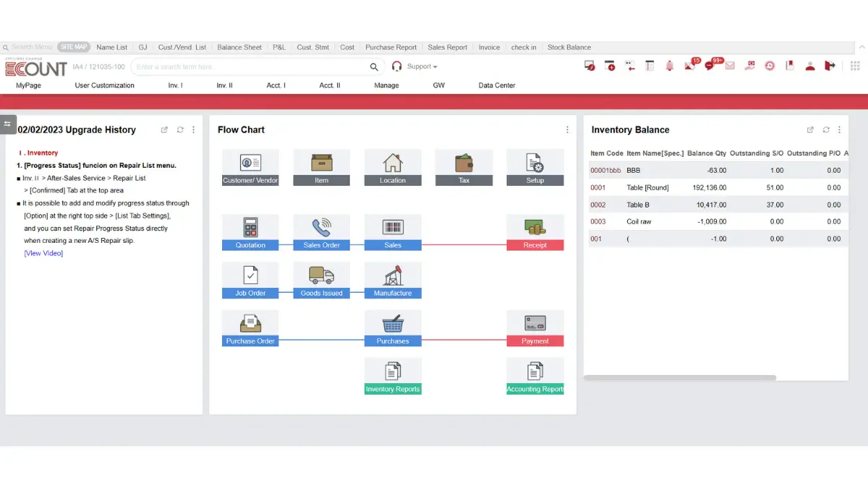
Task: Open the MyPage menu
Action: click(28, 85)
